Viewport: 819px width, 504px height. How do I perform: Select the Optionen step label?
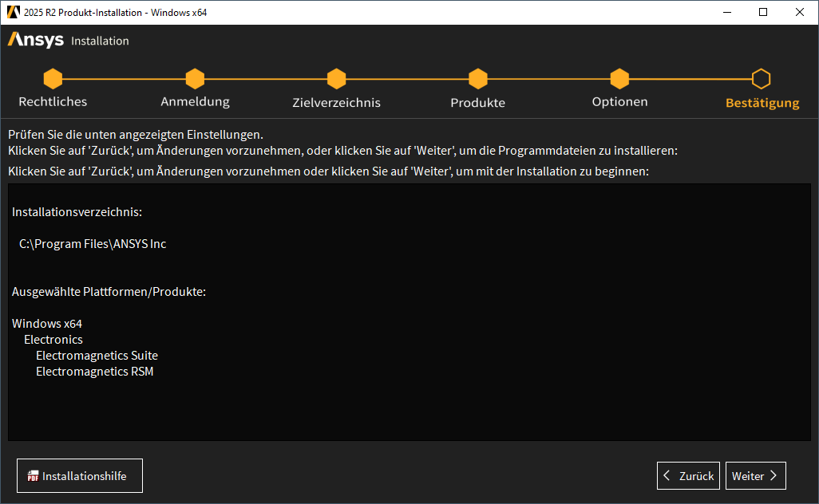[619, 102]
